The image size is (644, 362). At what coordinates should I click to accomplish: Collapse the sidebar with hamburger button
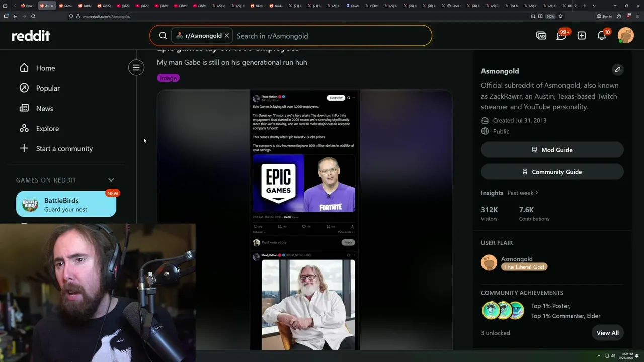(136, 68)
